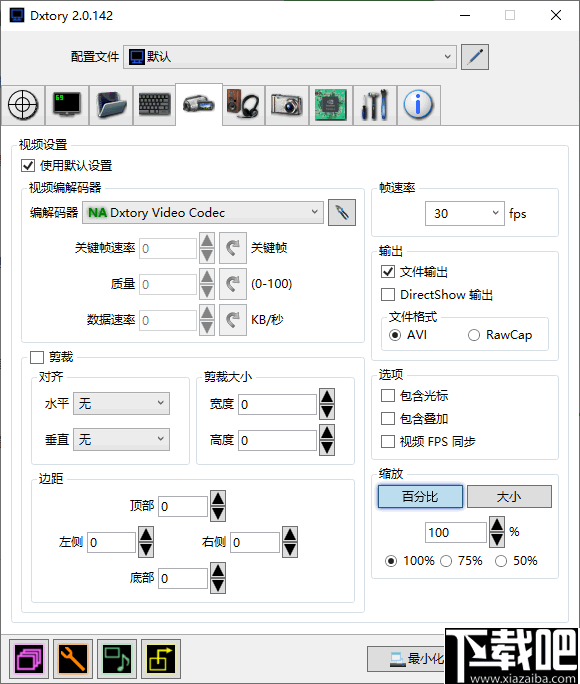Click the 宽度 crop width field
The height and width of the screenshot is (684, 580).
tap(277, 404)
